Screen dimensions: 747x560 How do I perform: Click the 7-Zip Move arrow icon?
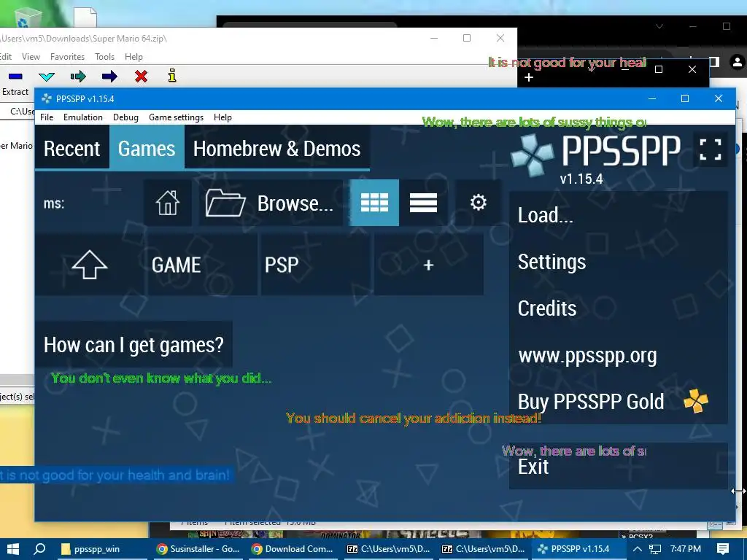click(109, 76)
